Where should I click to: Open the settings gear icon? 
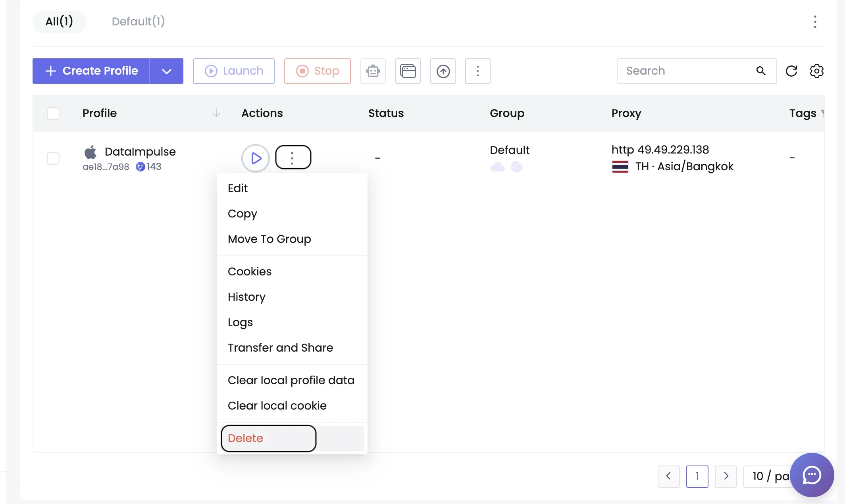(x=816, y=71)
